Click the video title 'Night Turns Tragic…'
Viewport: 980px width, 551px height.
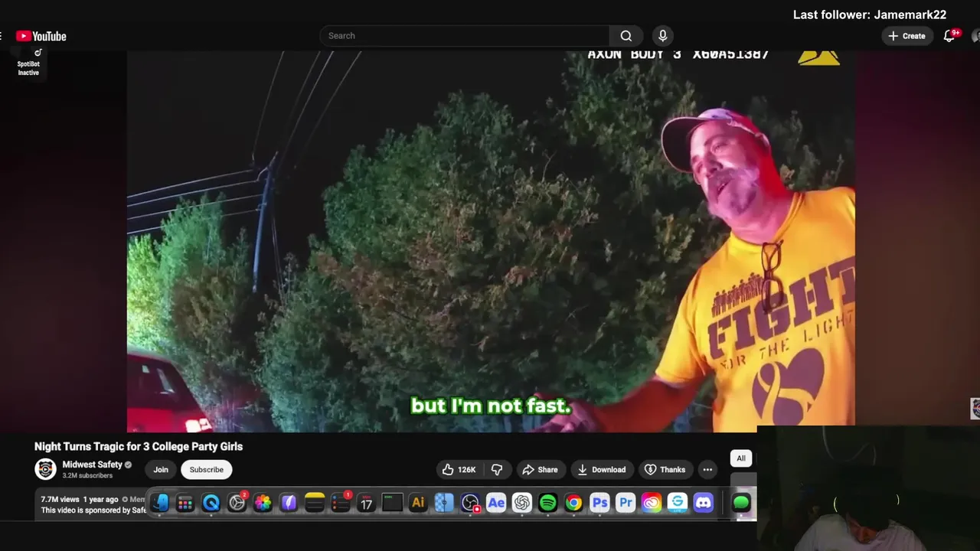(x=139, y=446)
